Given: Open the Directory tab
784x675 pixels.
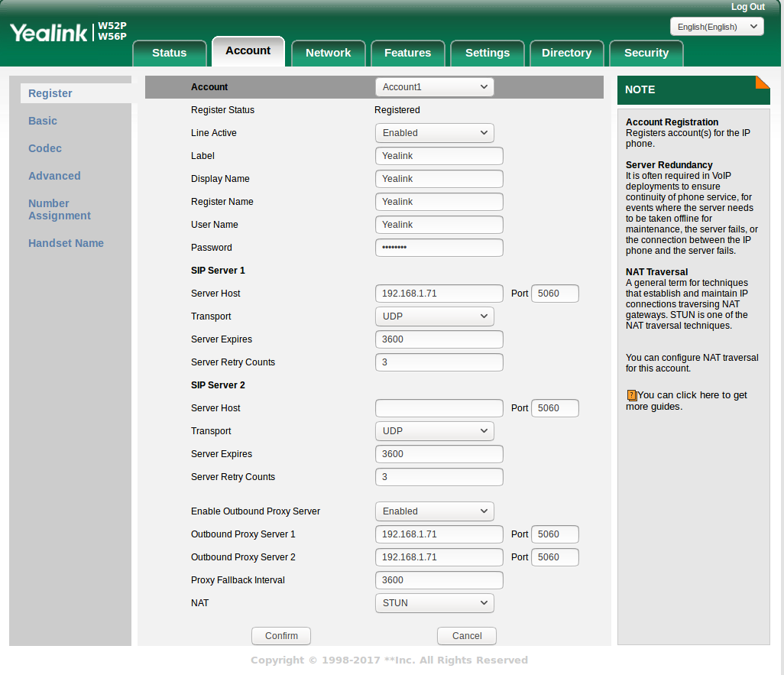Looking at the screenshot, I should point(566,53).
